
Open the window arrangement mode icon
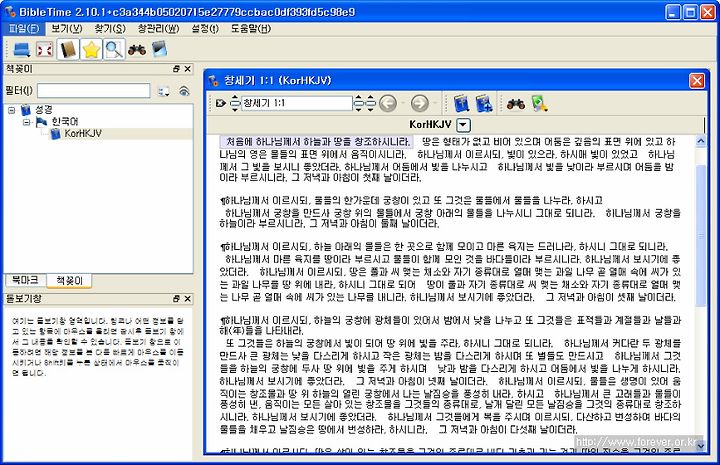(22, 49)
